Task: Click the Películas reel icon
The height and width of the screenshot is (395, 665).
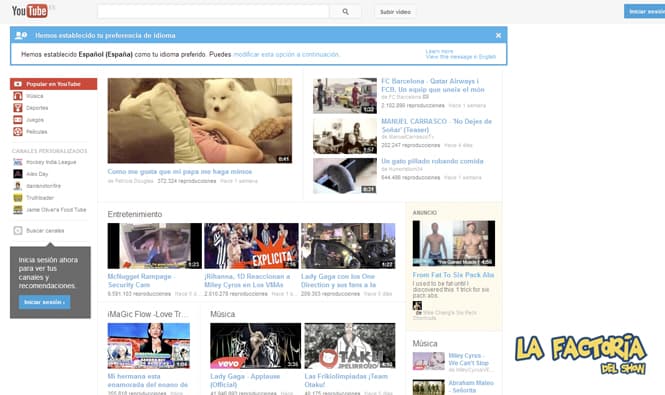Action: (18, 132)
